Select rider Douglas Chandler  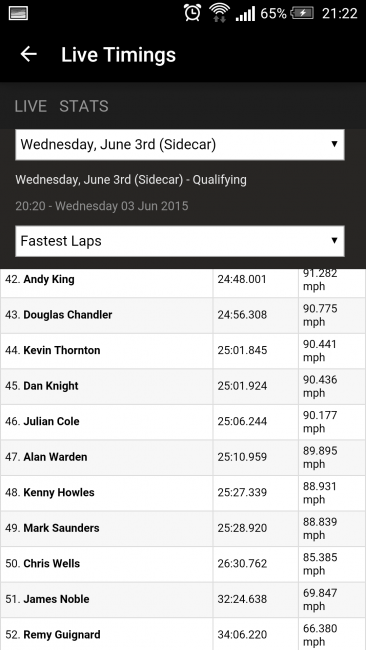68,315
